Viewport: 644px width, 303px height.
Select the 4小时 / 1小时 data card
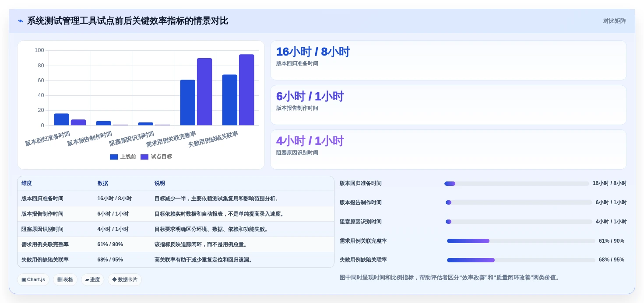tap(448, 150)
